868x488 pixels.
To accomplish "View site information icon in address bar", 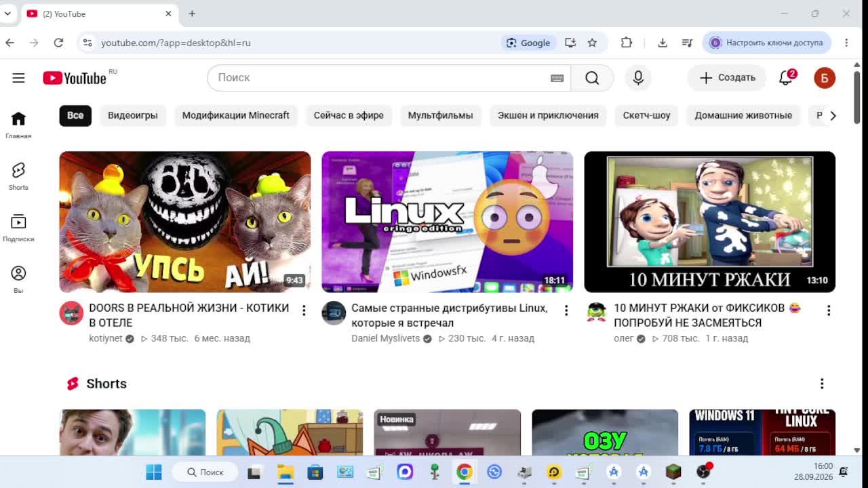I will pos(87,43).
